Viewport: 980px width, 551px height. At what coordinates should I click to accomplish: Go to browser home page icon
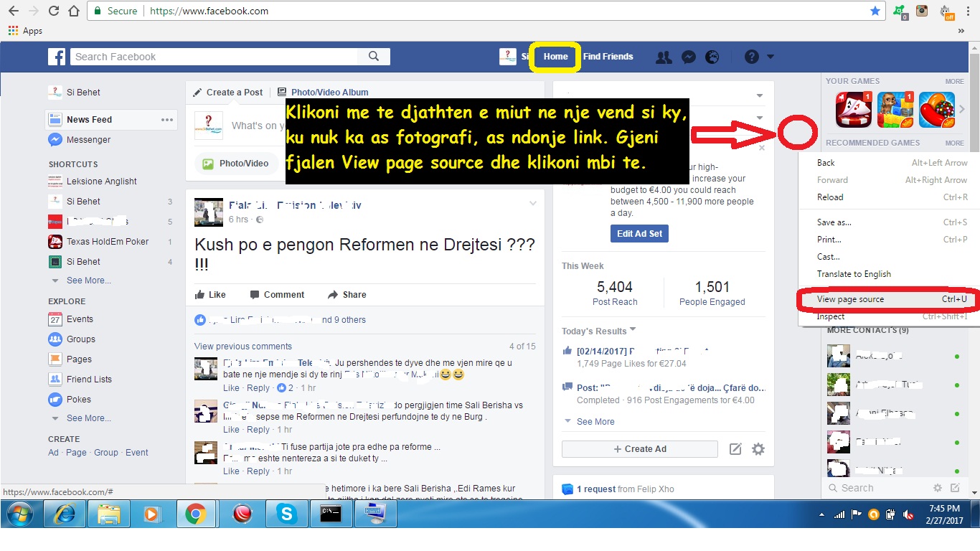click(74, 11)
